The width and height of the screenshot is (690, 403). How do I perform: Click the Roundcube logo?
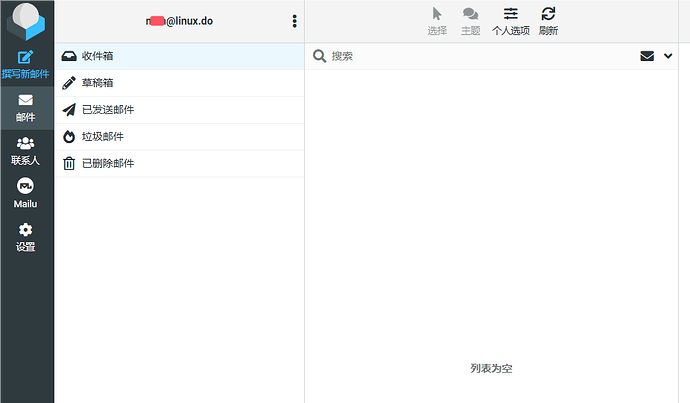pos(26,21)
